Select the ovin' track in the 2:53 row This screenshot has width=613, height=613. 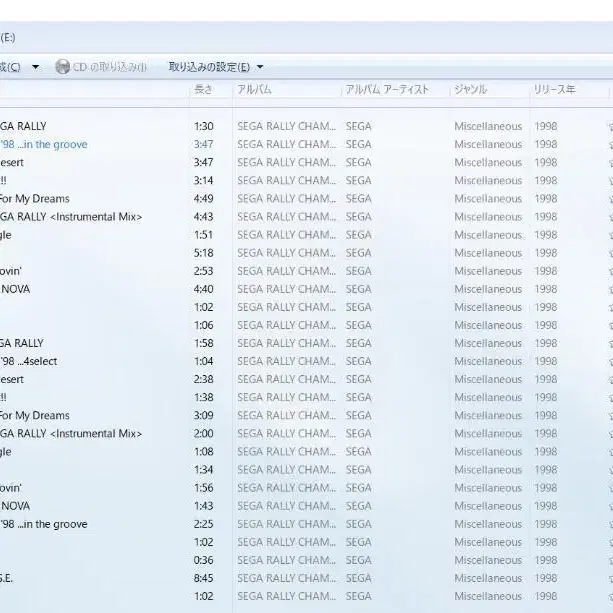tap(11, 271)
